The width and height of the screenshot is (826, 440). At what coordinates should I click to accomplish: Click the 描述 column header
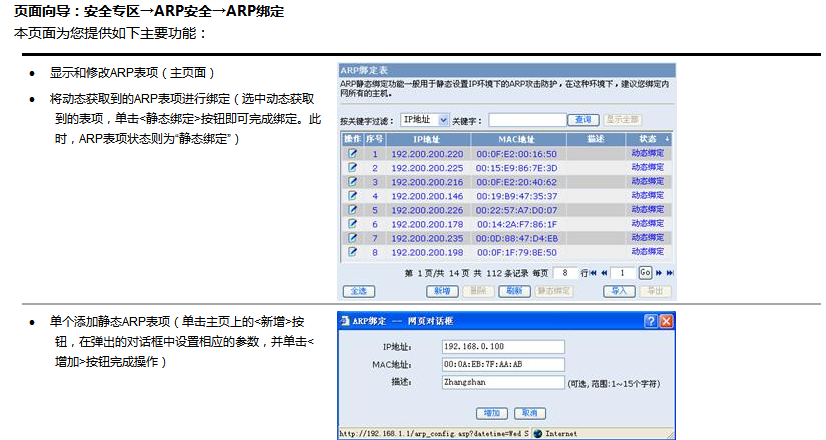point(596,139)
